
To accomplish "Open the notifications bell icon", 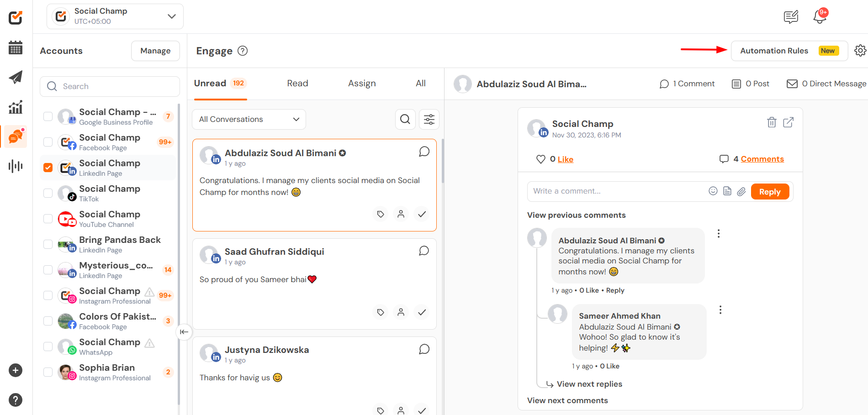I will point(820,16).
